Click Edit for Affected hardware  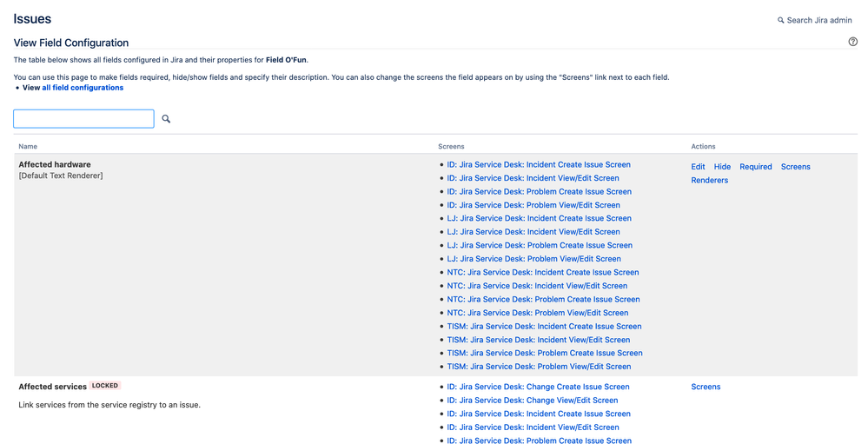(698, 167)
